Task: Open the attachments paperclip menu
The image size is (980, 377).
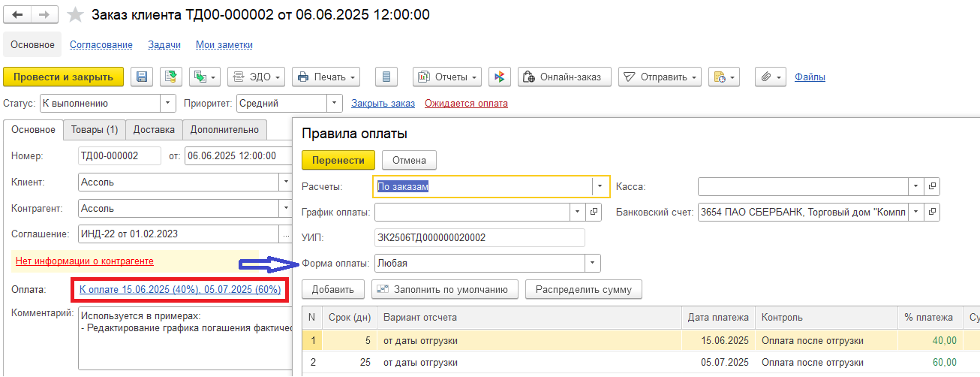Action: pyautogui.click(x=771, y=77)
